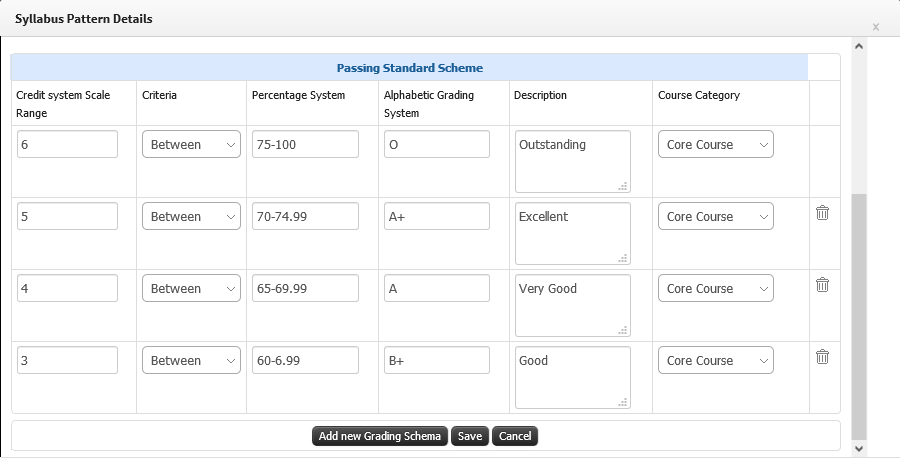Click Add new Grading Schema button

pyautogui.click(x=379, y=436)
